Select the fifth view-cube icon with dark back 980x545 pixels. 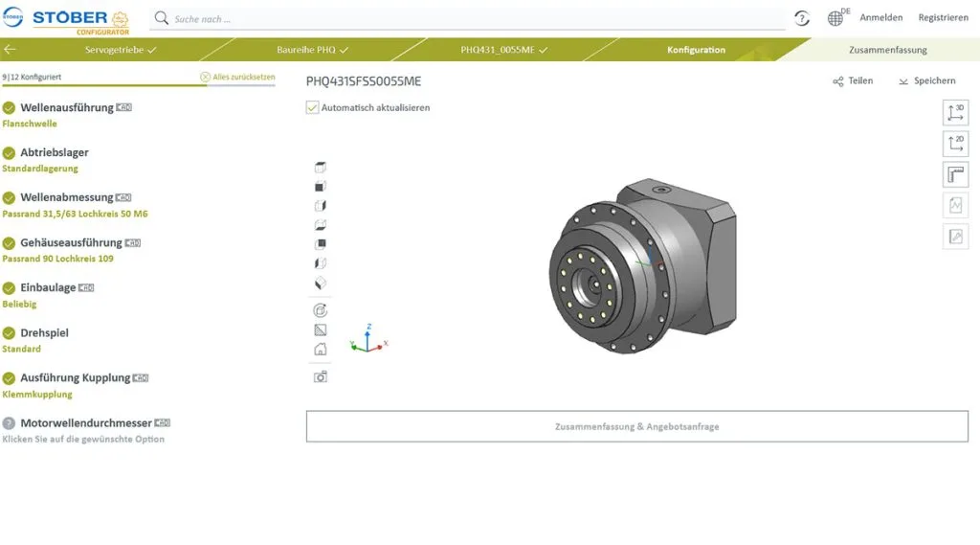pyautogui.click(x=320, y=244)
